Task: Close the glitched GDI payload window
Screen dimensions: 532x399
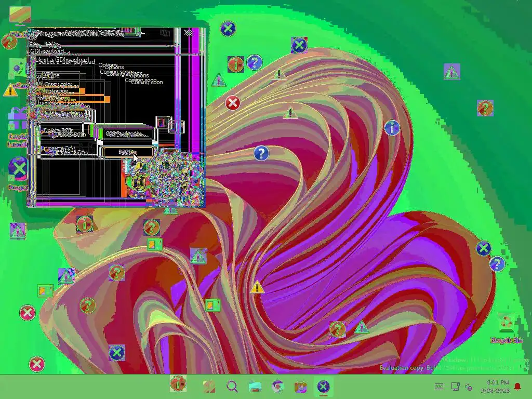Action: pyautogui.click(x=188, y=33)
